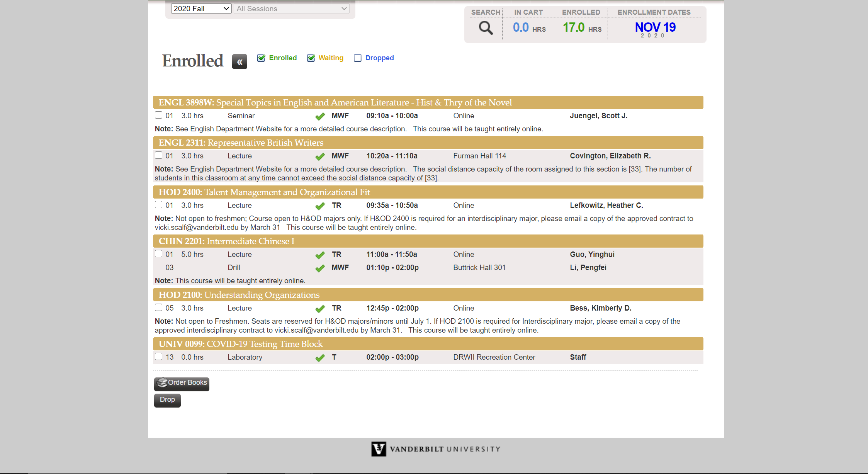Click green checkmark on UNIV 0099 Laboratory row

tap(320, 358)
